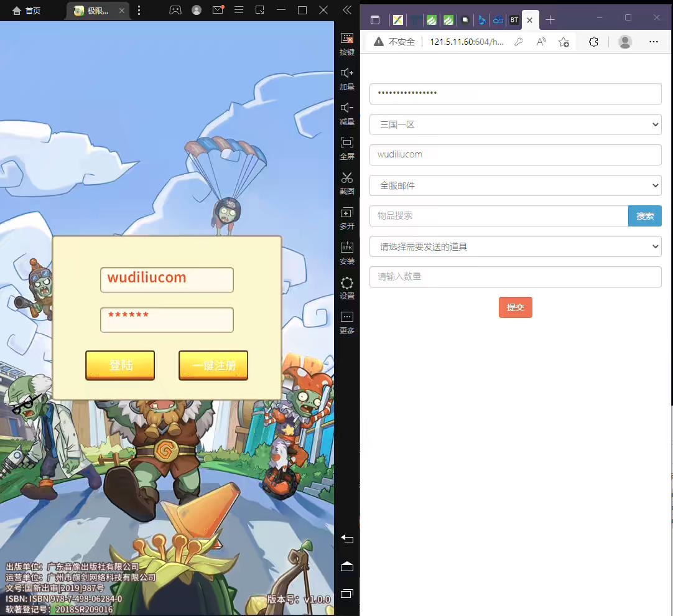Open emulator settings (设置) gear
The height and width of the screenshot is (616, 673).
[x=347, y=287]
